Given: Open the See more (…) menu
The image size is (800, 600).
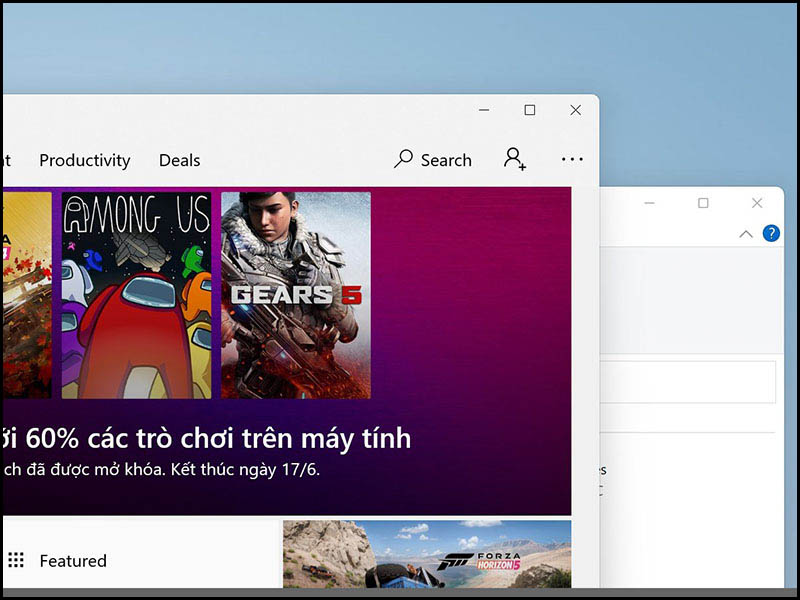Looking at the screenshot, I should (x=572, y=159).
